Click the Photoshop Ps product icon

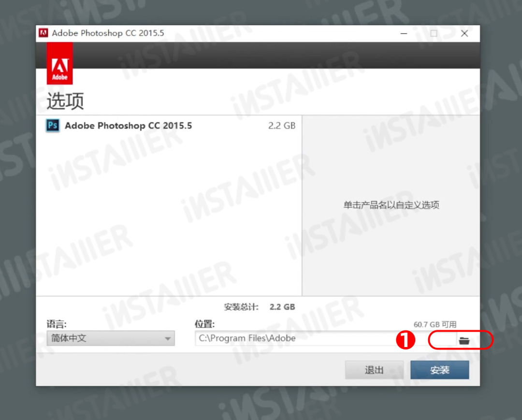[x=53, y=126]
